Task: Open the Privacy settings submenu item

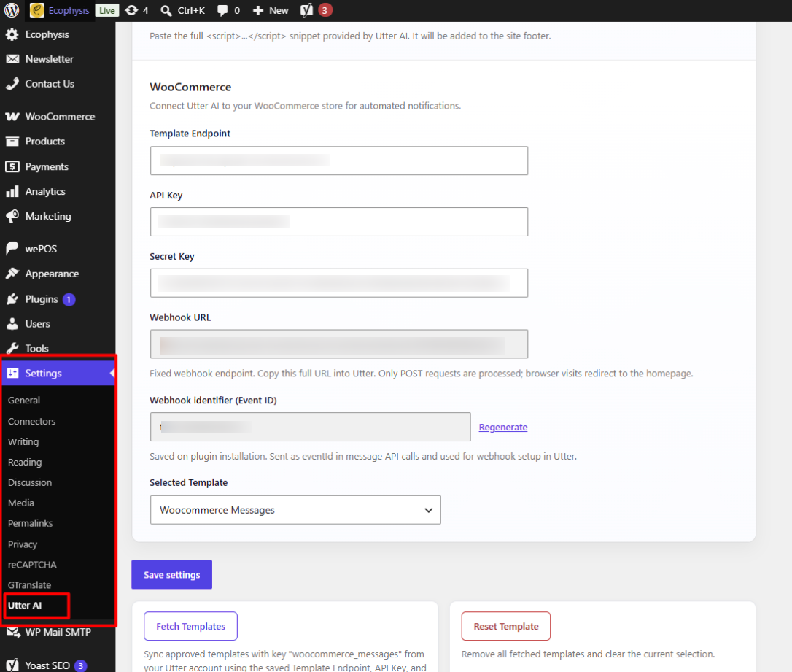Action: point(22,544)
